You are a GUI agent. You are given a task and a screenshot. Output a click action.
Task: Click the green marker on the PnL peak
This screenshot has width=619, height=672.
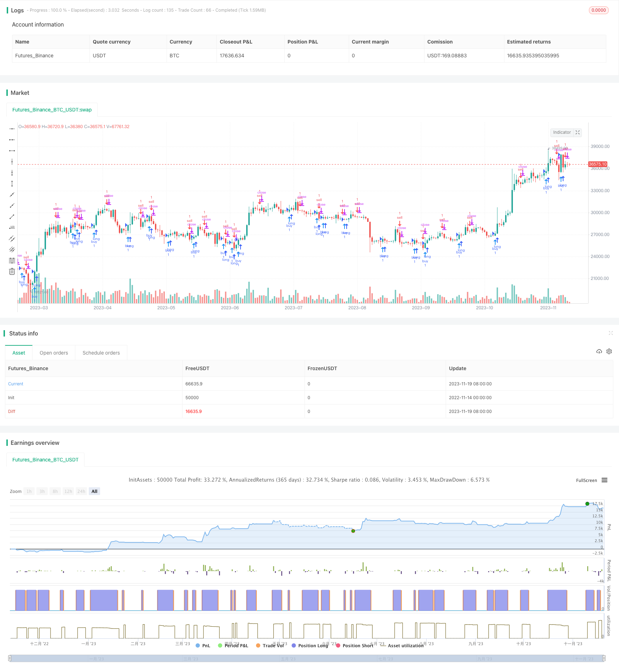[x=587, y=504]
